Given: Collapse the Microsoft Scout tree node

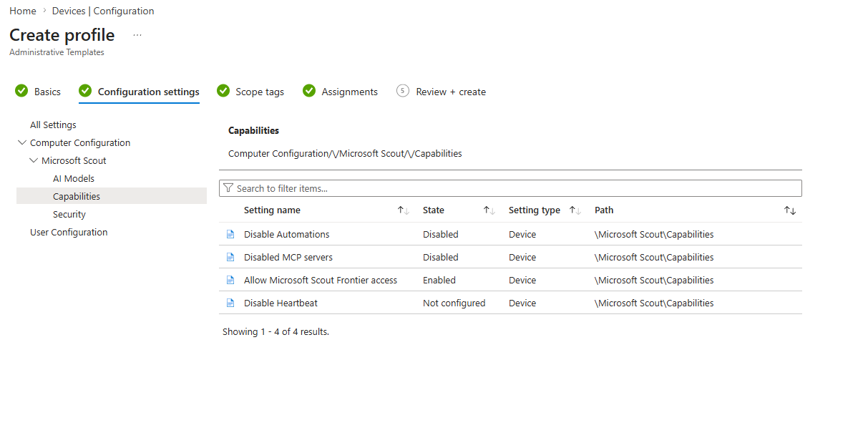Looking at the screenshot, I should 34,160.
